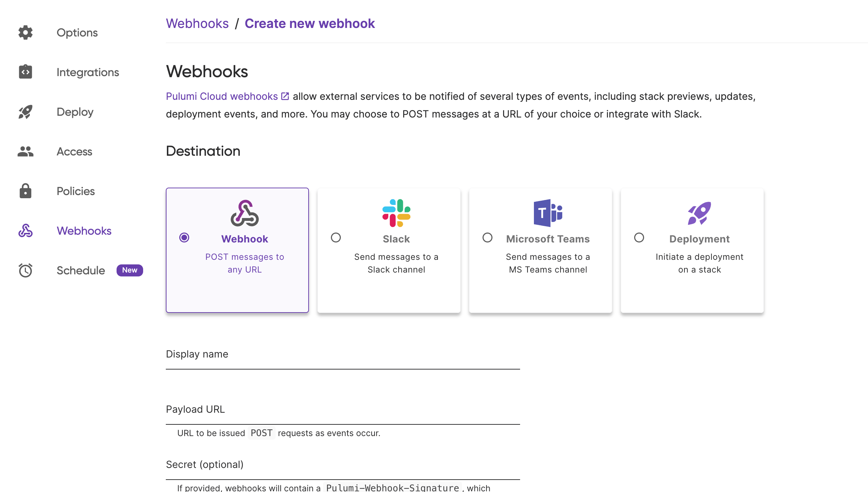
Task: Open the Schedule menu item
Action: 81,270
